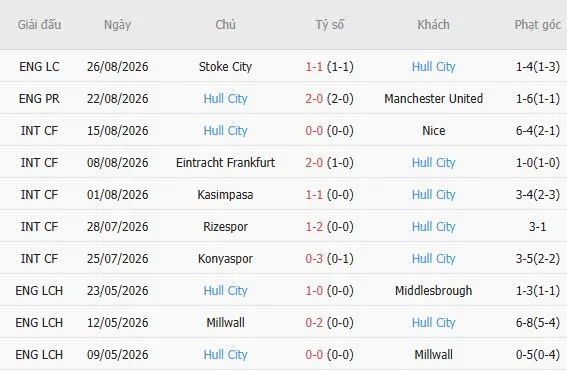Select the Giải đấu column header
Screen dimensions: 567x371
pyautogui.click(x=39, y=25)
